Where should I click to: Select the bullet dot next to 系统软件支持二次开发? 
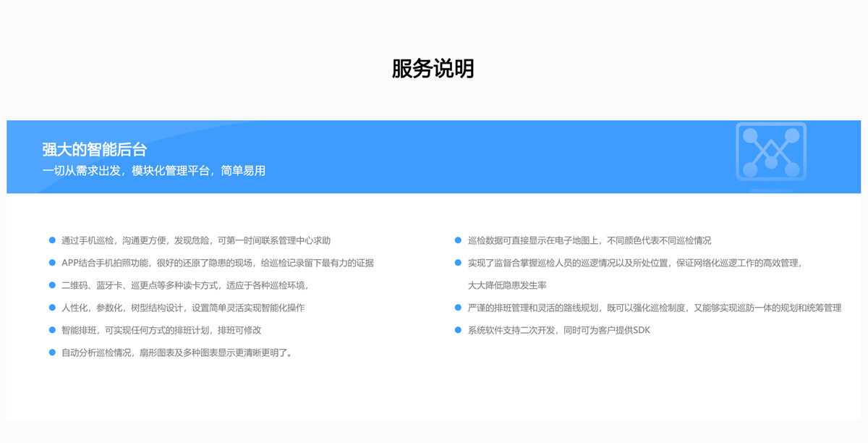pos(458,330)
